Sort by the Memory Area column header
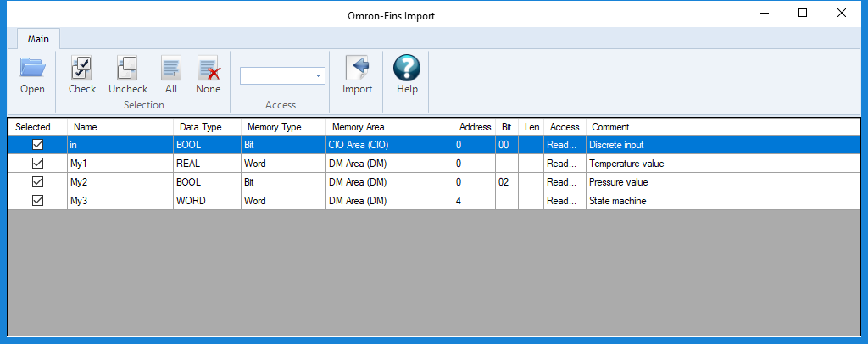This screenshot has height=344, width=868. 389,126
